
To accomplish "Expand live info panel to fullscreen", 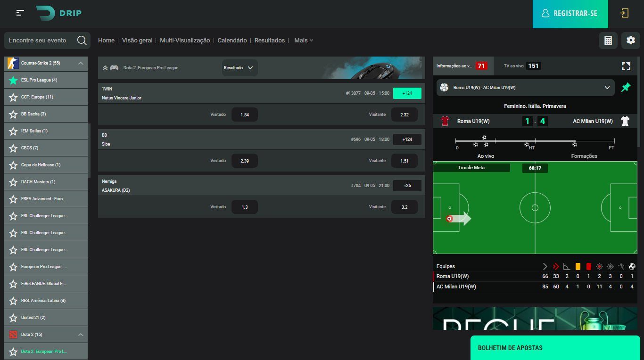I will coord(626,66).
